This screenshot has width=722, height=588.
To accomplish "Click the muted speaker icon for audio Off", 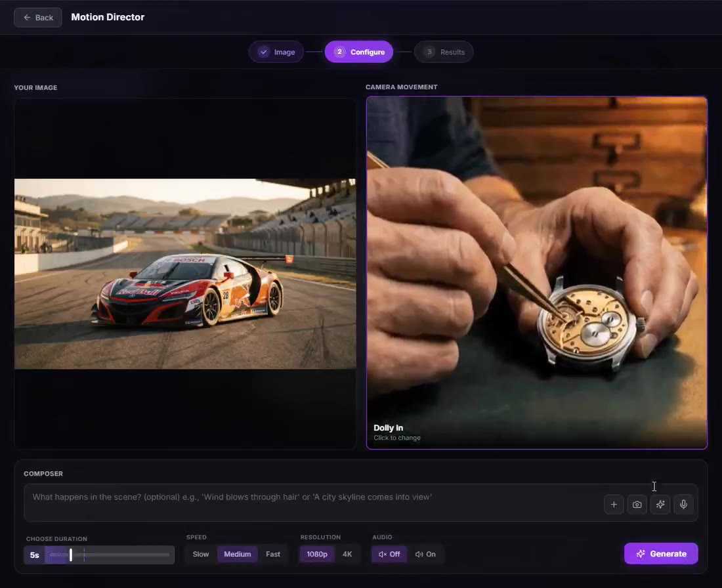I will coord(382,554).
